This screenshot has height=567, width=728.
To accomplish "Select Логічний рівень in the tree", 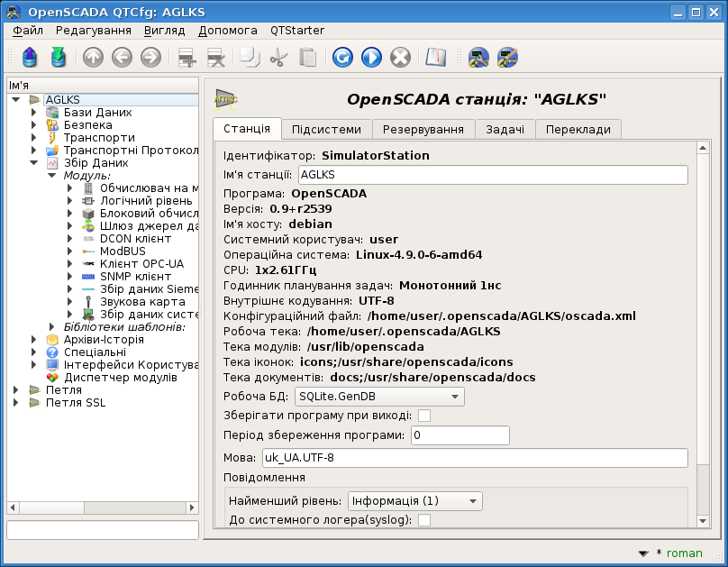I will (x=146, y=201).
